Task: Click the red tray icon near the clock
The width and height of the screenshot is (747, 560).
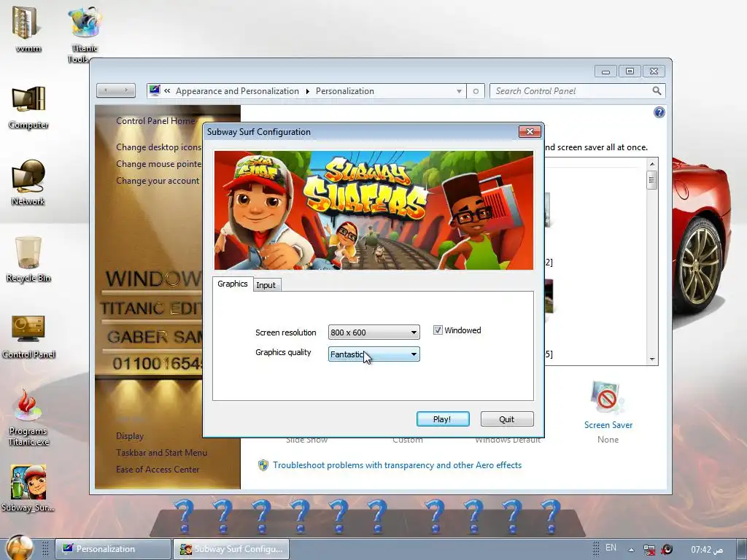Action: tap(667, 549)
